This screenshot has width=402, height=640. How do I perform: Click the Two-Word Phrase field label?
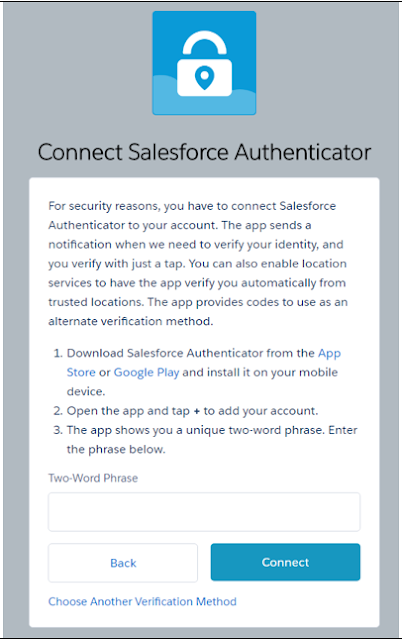click(93, 478)
